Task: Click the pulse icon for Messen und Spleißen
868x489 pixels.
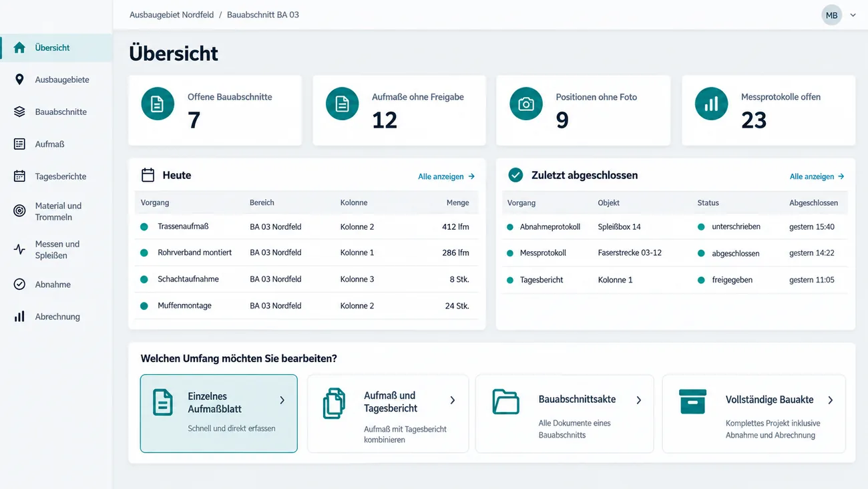Action: (x=19, y=249)
